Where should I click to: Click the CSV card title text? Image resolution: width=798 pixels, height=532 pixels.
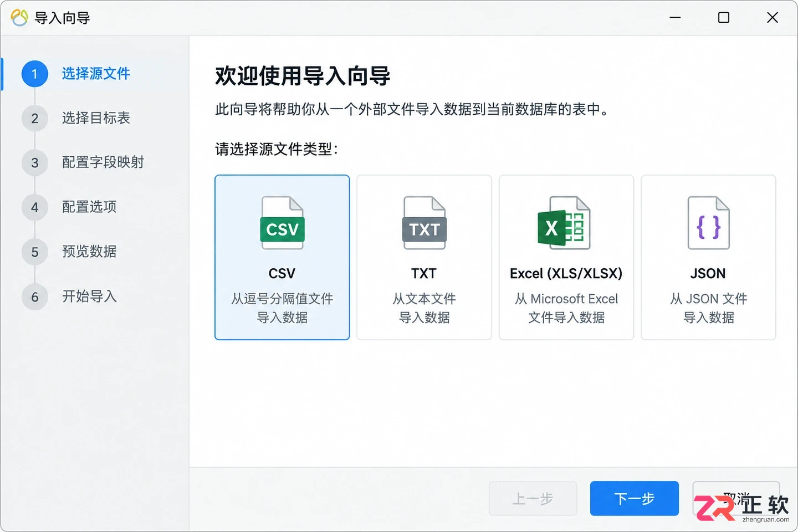282,274
